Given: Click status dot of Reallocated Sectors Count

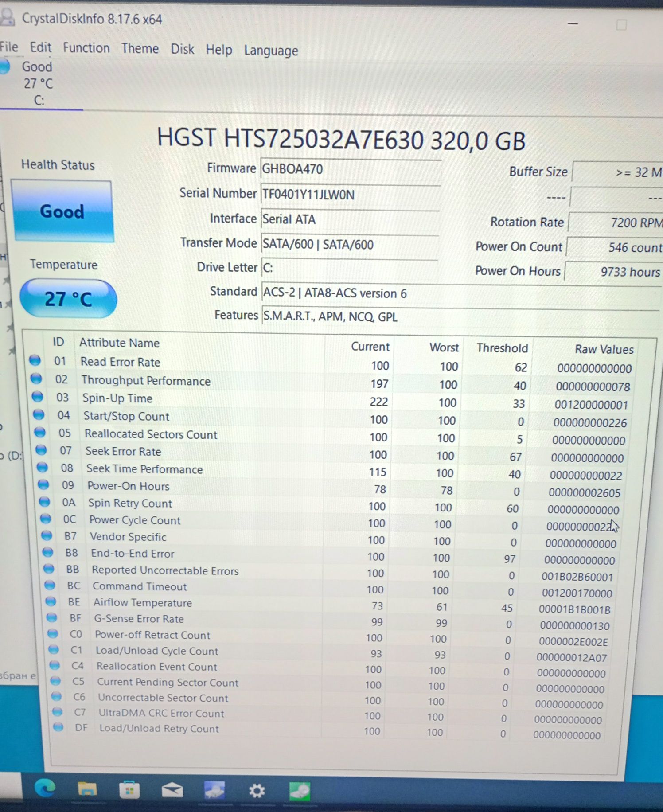Looking at the screenshot, I should (x=40, y=432).
